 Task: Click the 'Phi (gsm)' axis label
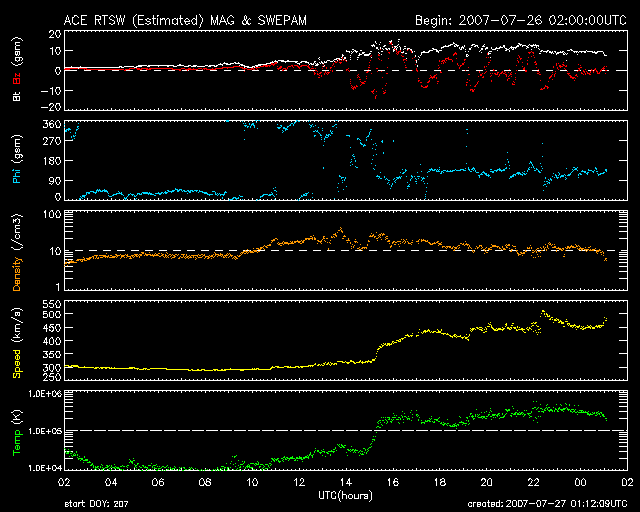17,159
